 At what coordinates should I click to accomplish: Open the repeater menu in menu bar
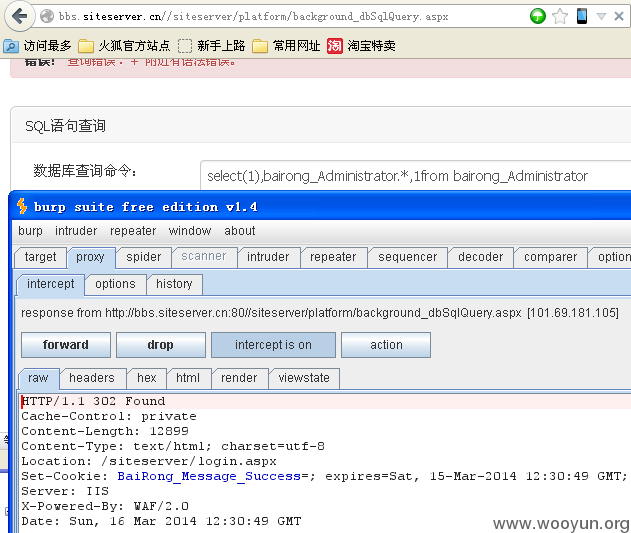tap(133, 231)
